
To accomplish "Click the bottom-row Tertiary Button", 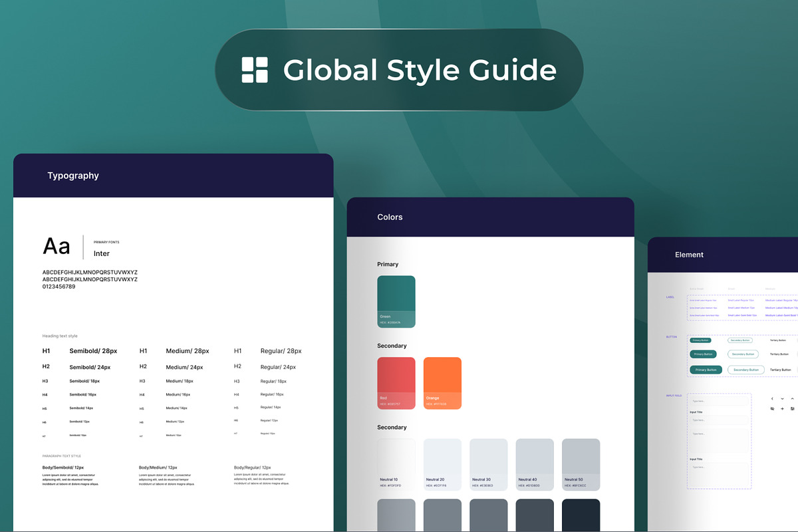I will [781, 370].
